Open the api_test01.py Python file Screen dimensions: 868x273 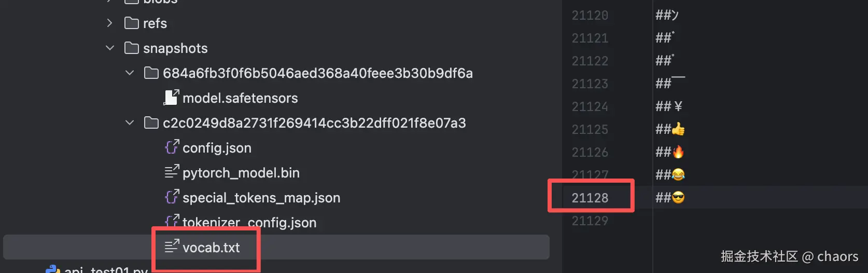click(x=106, y=269)
